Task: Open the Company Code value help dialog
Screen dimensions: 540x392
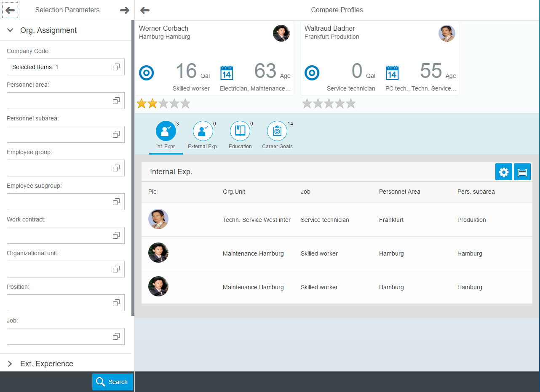Action: tap(116, 67)
